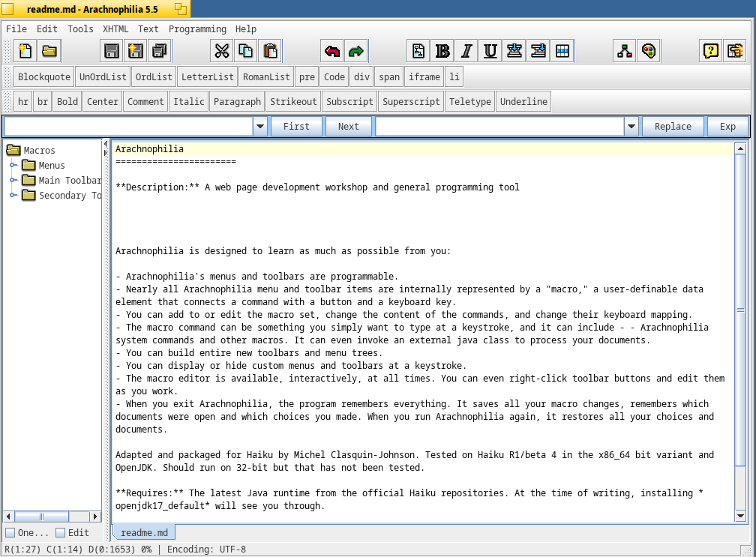
Task: Open the File menu
Action: (x=16, y=29)
